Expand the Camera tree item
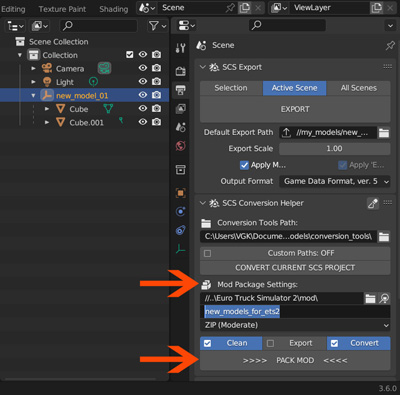Screen dimensions: 400x395 point(33,68)
